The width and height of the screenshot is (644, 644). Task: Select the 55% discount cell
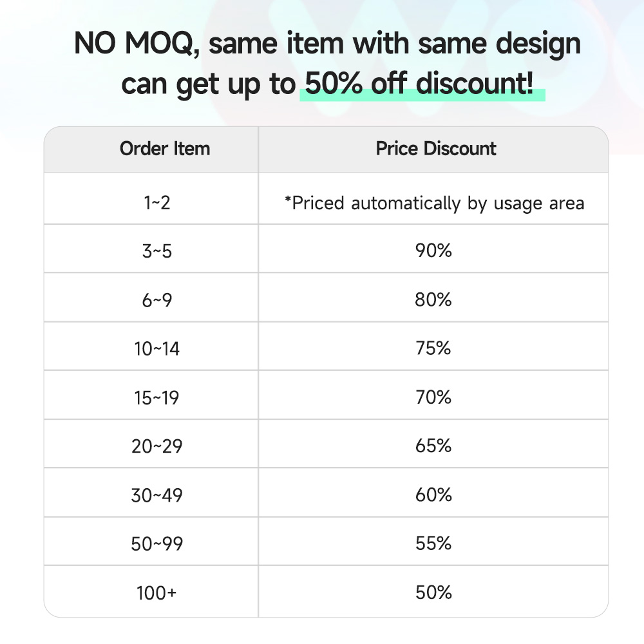click(x=433, y=544)
